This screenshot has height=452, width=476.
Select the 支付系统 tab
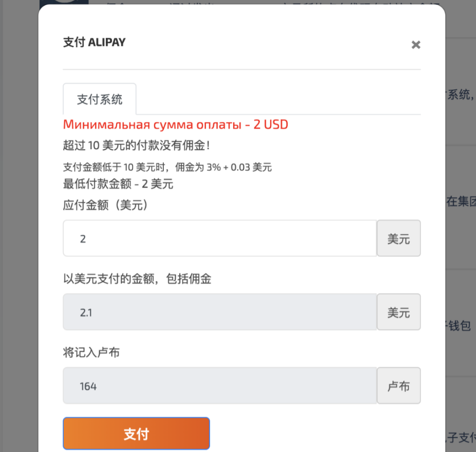[100, 100]
